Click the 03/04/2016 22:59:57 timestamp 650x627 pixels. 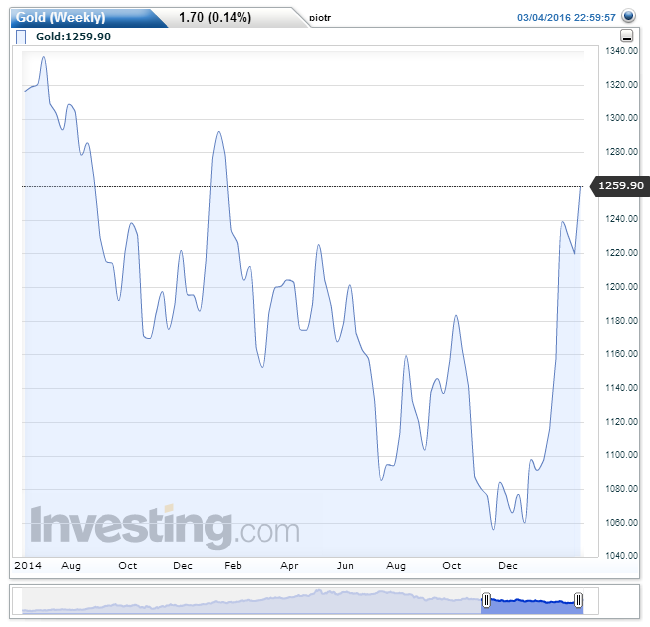tap(566, 17)
